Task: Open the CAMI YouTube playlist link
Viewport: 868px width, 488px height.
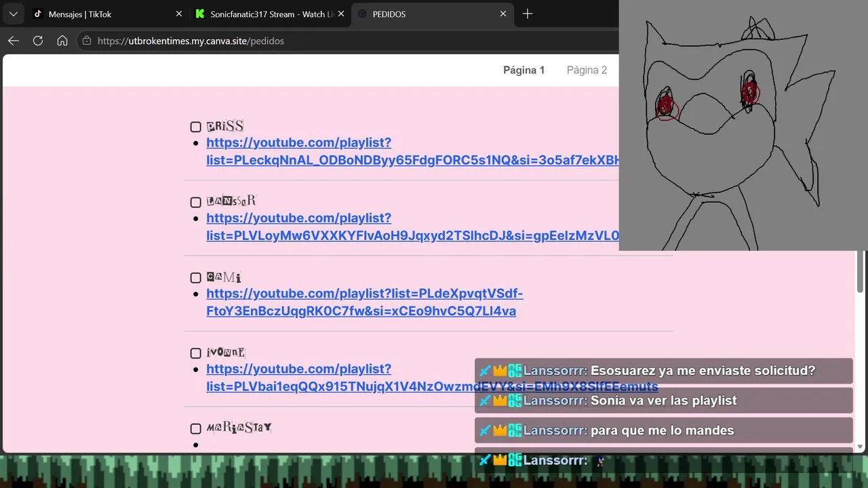Action: pyautogui.click(x=364, y=302)
